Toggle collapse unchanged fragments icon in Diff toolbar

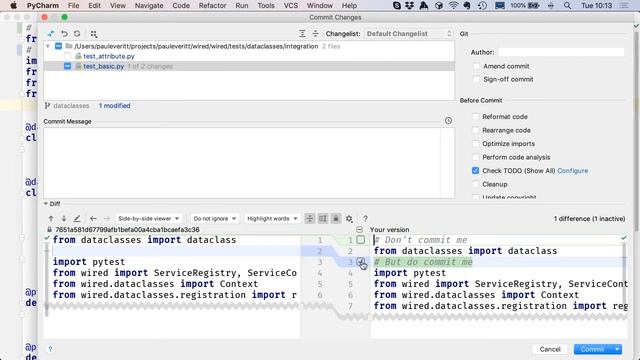pyautogui.click(x=310, y=219)
